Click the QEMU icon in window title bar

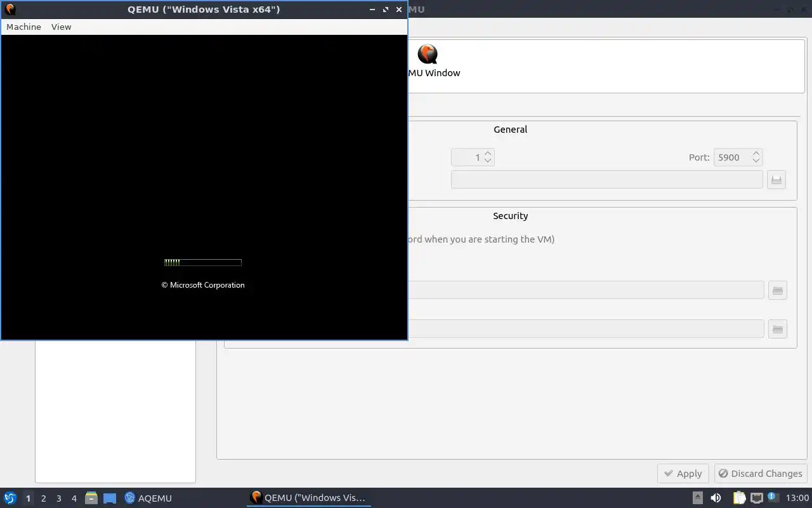tap(10, 10)
